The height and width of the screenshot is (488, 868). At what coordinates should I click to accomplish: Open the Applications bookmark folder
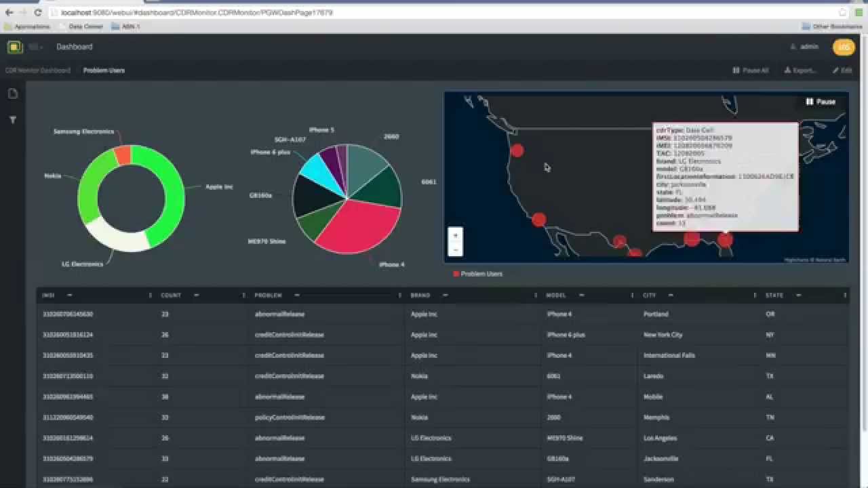(x=27, y=26)
